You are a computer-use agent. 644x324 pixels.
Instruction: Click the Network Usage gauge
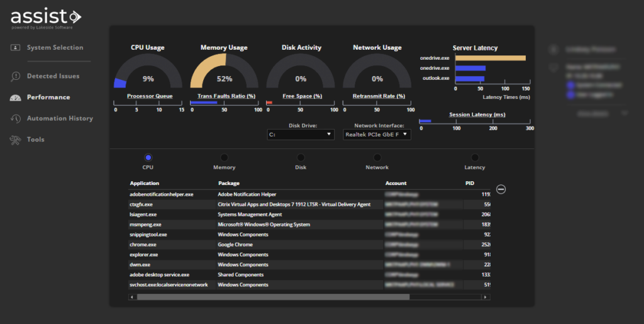pos(377,70)
